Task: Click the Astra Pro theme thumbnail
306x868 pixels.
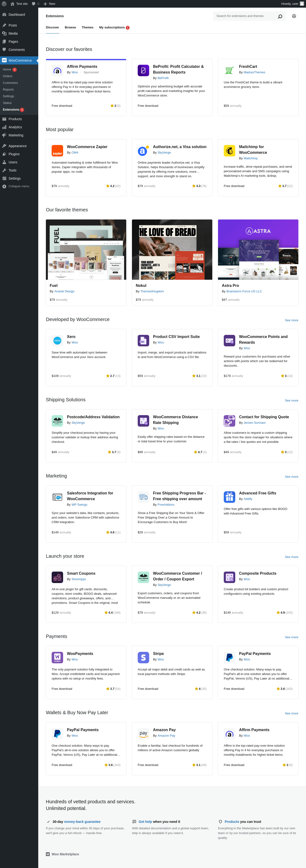Action: (x=258, y=250)
